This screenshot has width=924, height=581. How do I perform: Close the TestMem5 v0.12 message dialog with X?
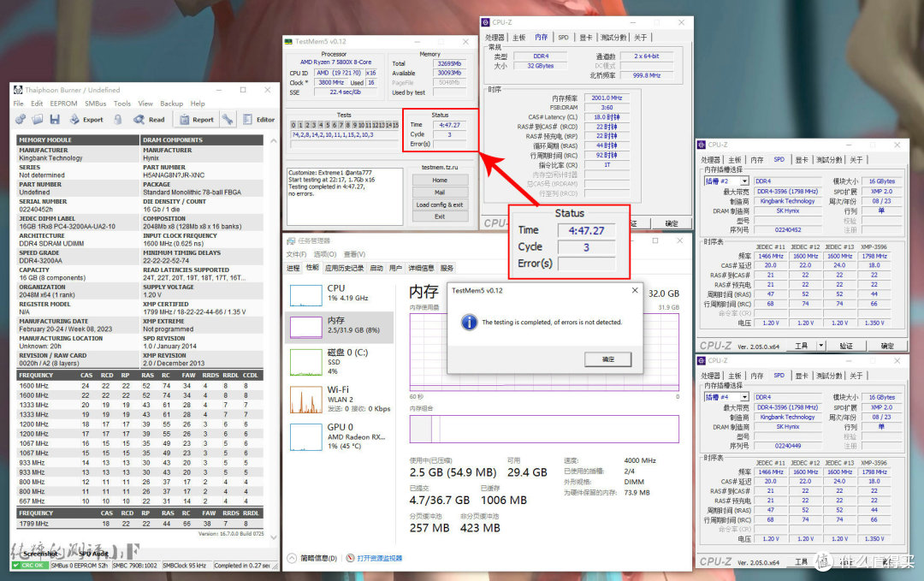click(635, 291)
